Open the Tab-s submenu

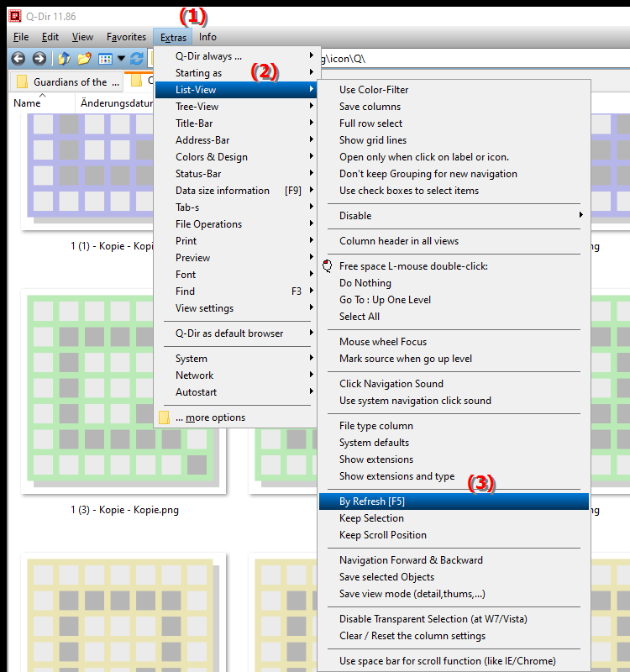coord(237,207)
